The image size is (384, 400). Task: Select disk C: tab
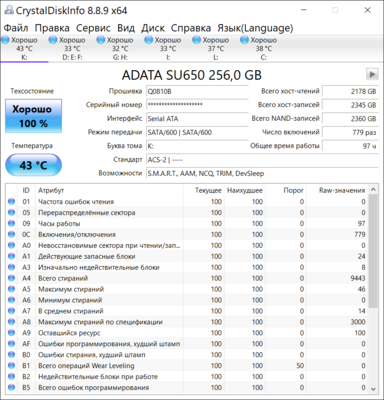263,48
